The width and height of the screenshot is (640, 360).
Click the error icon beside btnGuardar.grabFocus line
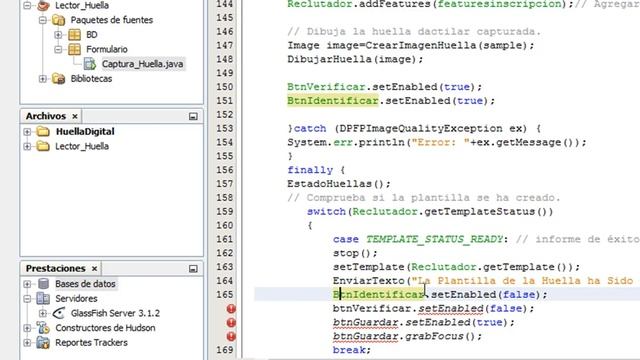pyautogui.click(x=231, y=337)
